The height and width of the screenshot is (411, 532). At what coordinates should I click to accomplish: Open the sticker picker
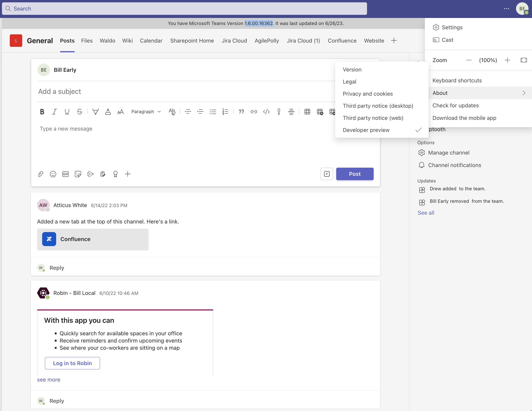(x=78, y=174)
